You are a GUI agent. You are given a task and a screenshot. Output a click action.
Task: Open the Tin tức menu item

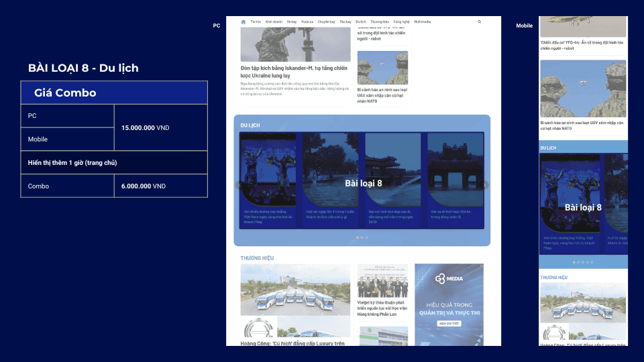point(256,21)
